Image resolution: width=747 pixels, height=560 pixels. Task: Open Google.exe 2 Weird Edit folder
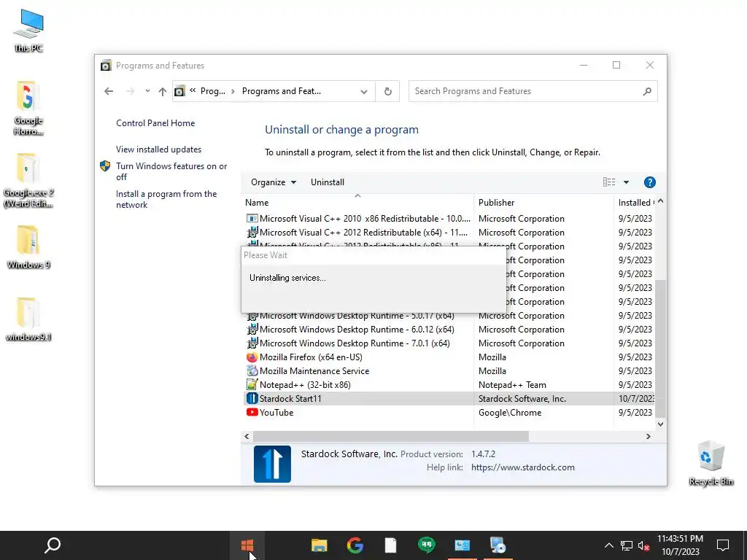[x=28, y=180]
